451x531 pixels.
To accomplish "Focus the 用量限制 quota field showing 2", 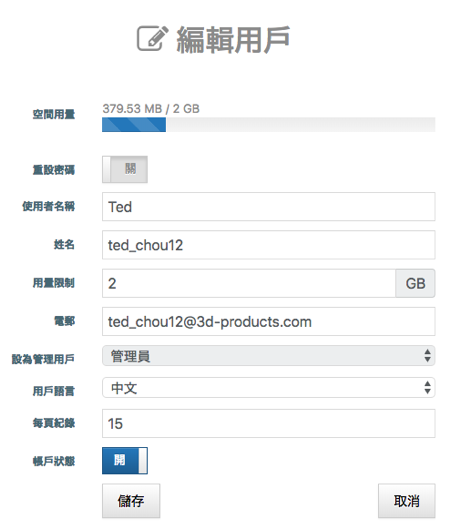I will (x=249, y=283).
